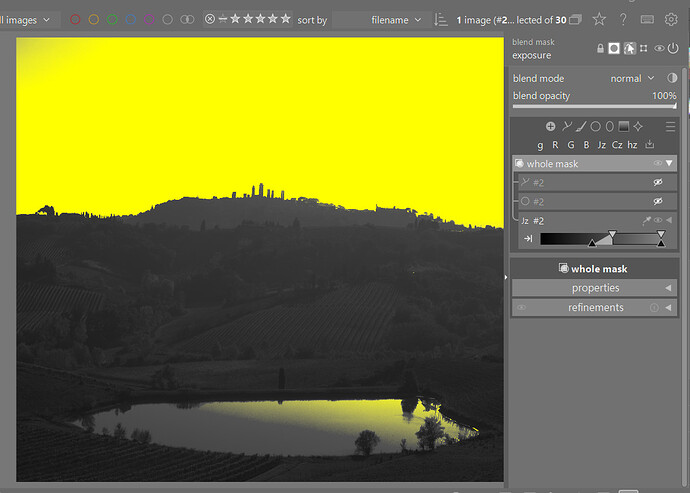The width and height of the screenshot is (690, 493).
Task: Select the path #2 mask row
Action: (598, 182)
